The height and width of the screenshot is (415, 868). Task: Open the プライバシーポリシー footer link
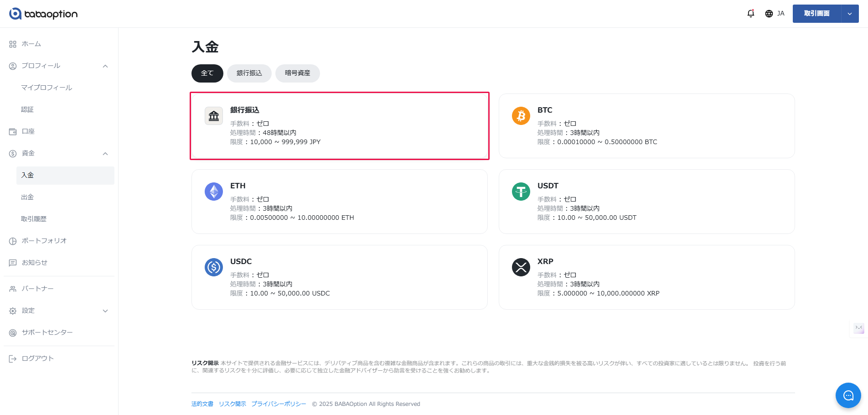[x=279, y=404]
